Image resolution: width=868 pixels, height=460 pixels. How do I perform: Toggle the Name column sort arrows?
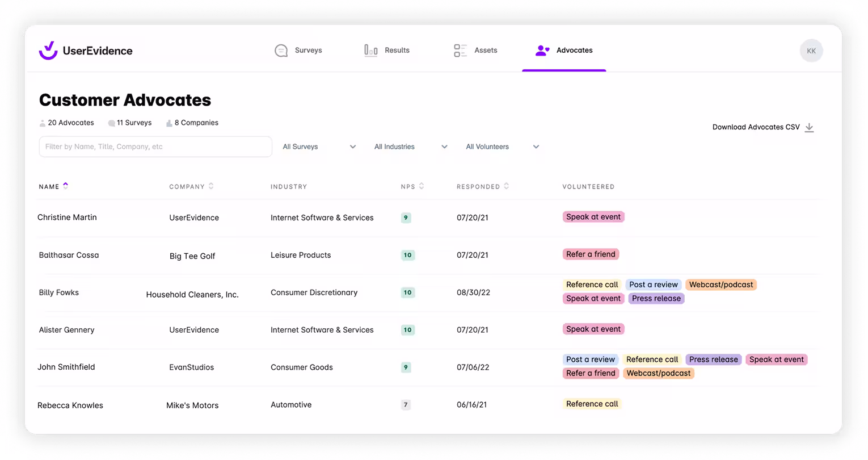tap(66, 186)
